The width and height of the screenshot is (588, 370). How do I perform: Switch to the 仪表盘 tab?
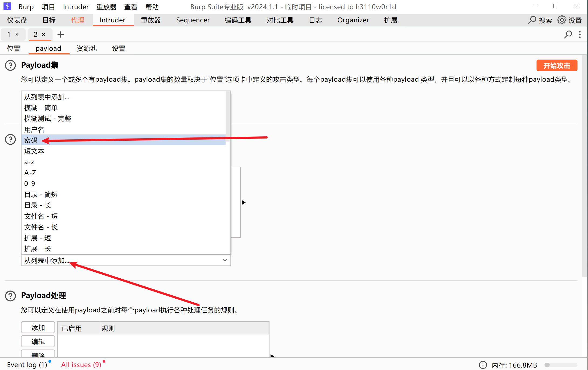coord(17,20)
